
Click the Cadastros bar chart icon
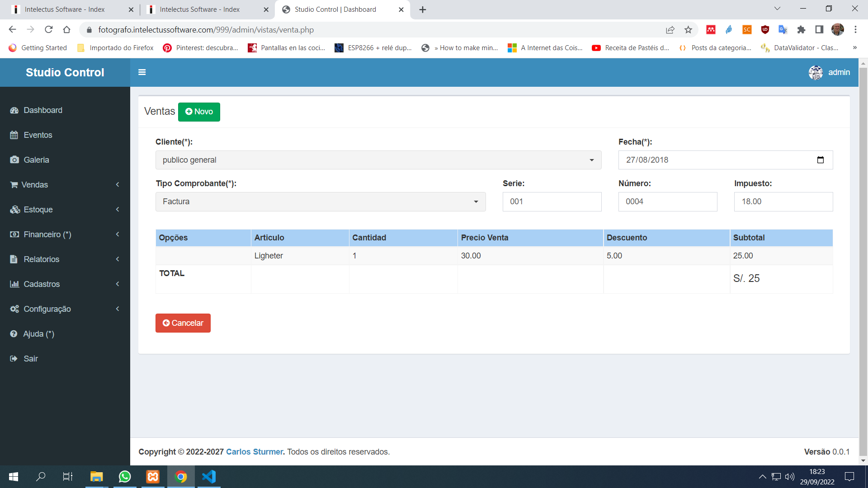click(x=14, y=284)
